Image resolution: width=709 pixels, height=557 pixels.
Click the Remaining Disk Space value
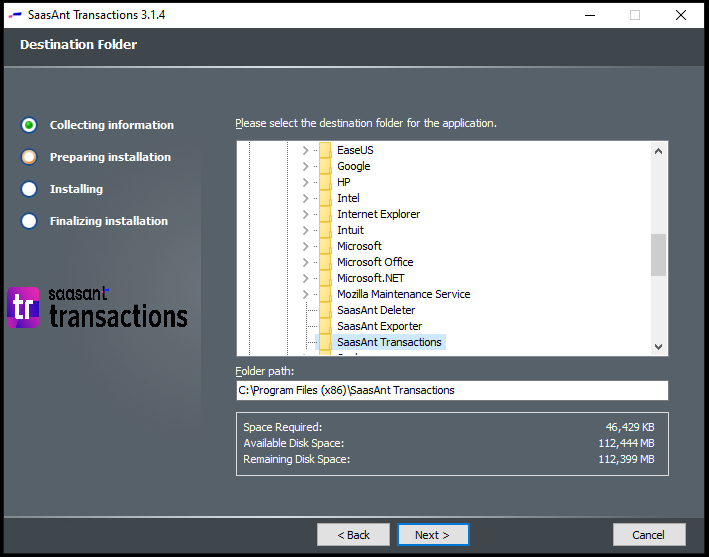click(x=626, y=459)
